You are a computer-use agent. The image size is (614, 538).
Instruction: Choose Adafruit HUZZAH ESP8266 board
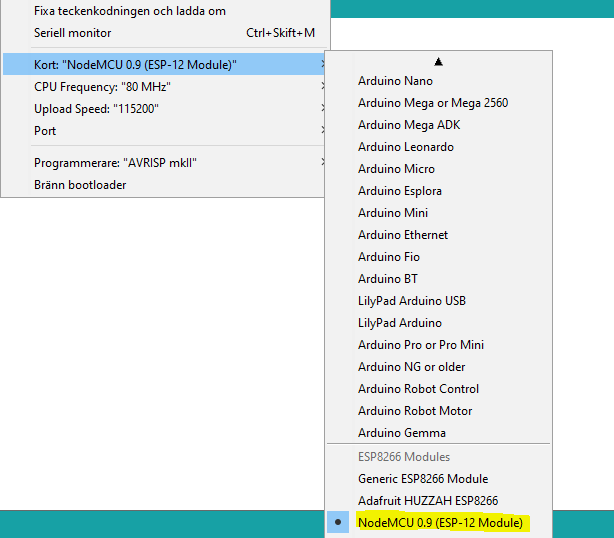coord(439,500)
